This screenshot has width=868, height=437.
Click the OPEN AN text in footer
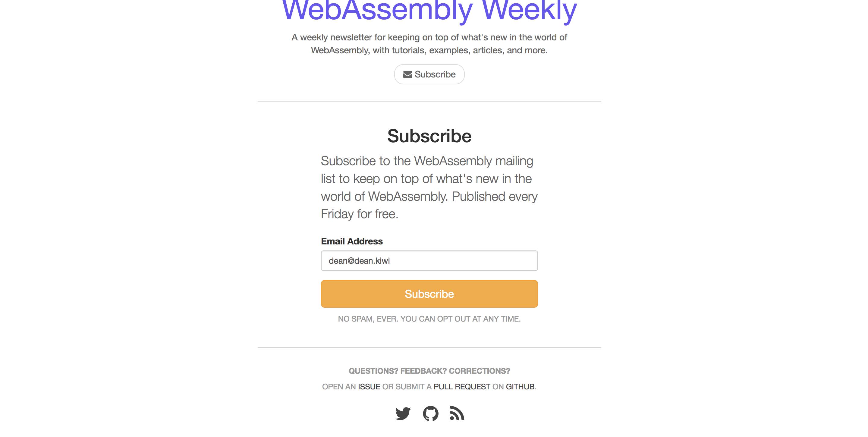(339, 386)
